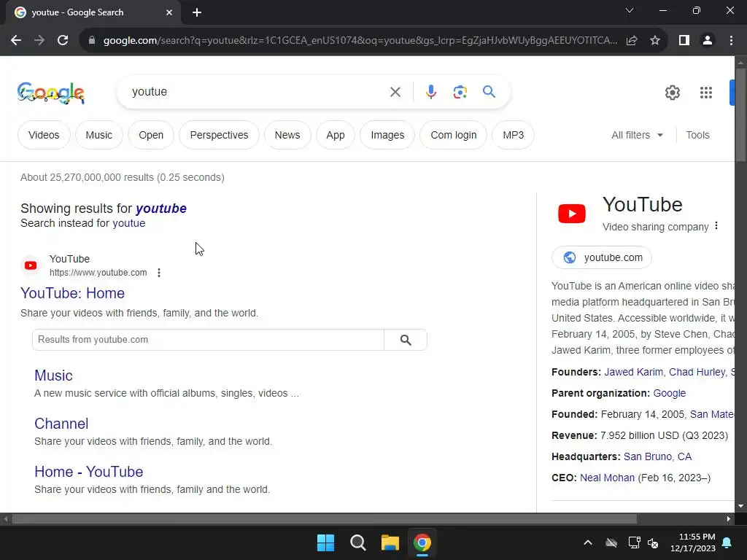The image size is (747, 560).
Task: Visit youtube.com from knowledge panel
Action: (x=602, y=257)
